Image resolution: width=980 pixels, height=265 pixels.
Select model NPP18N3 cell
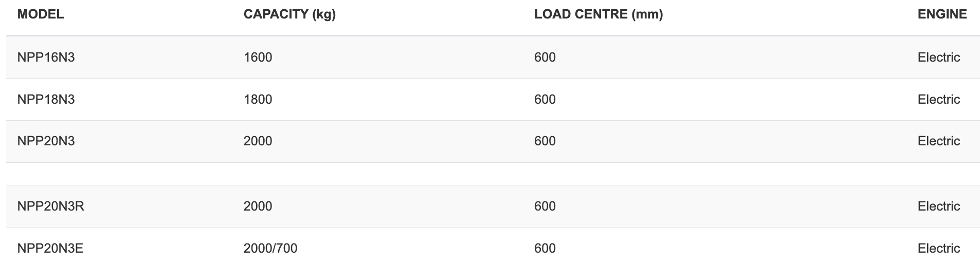(x=46, y=99)
